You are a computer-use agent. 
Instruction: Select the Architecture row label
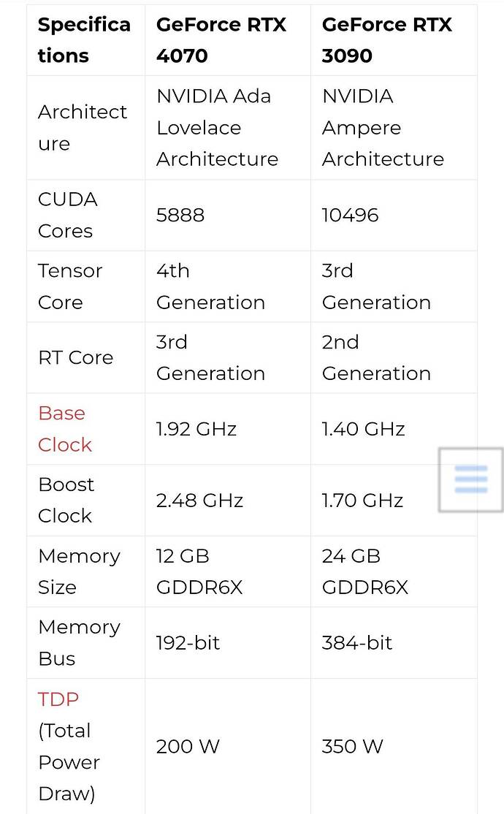[x=83, y=127]
